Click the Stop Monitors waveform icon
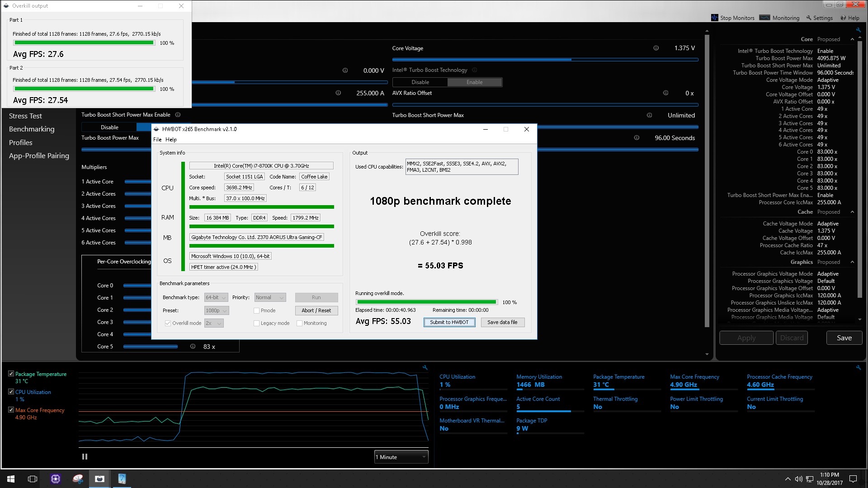 714,18
